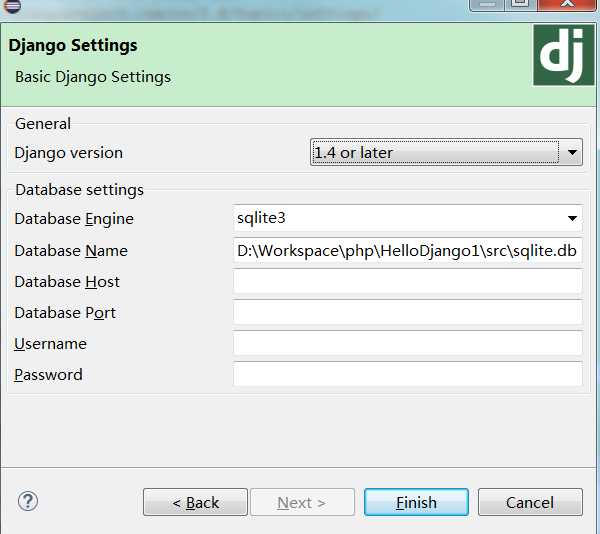Click the Database Port input field
This screenshot has height=534, width=600.
(x=408, y=313)
